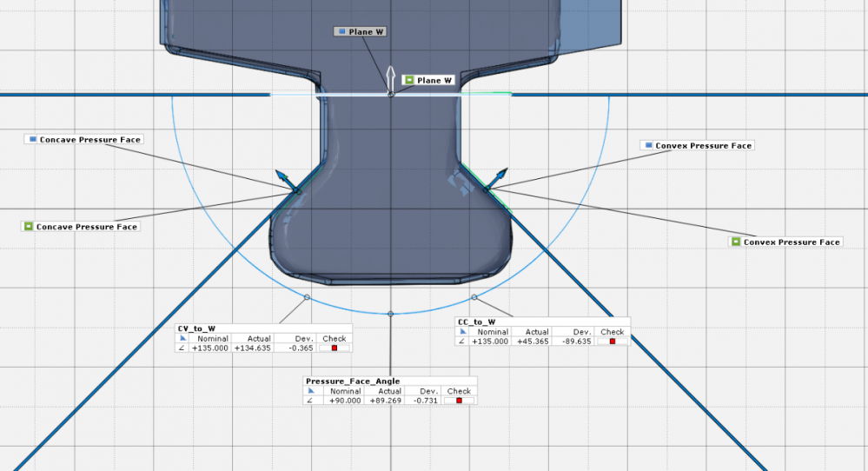Screen dimensions: 868x471
Task: Click the green icon on the white Plane W label
Action: 408,81
